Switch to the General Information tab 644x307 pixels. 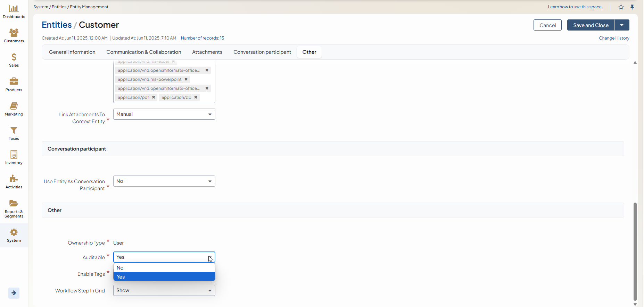72,52
